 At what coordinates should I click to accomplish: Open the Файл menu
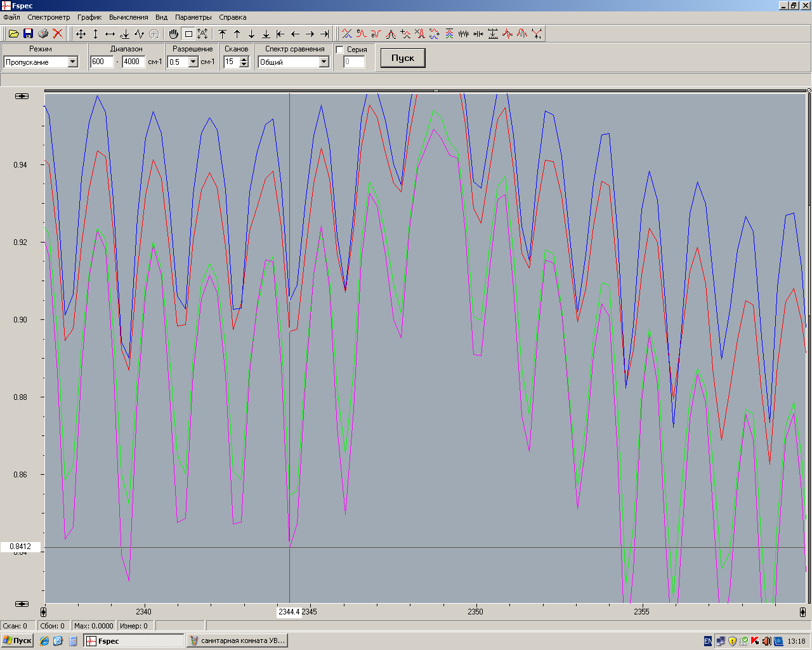click(x=11, y=17)
